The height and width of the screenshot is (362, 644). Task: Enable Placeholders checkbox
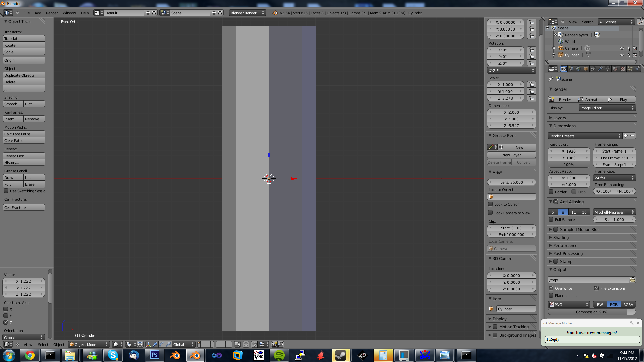coord(551,295)
